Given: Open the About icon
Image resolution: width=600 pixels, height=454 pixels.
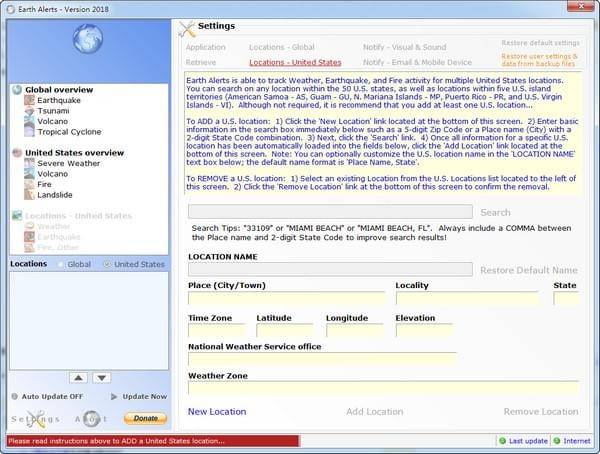Looking at the screenshot, I should pos(92,419).
